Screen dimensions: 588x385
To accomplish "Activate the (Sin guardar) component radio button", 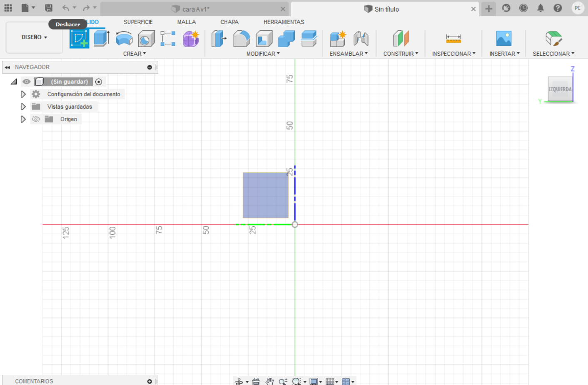I will [x=99, y=82].
